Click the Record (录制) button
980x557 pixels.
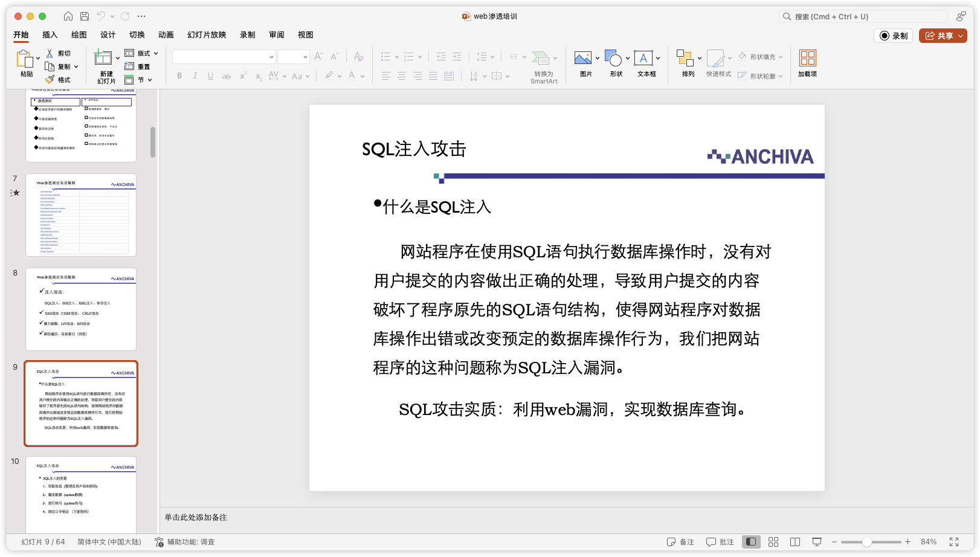[894, 36]
